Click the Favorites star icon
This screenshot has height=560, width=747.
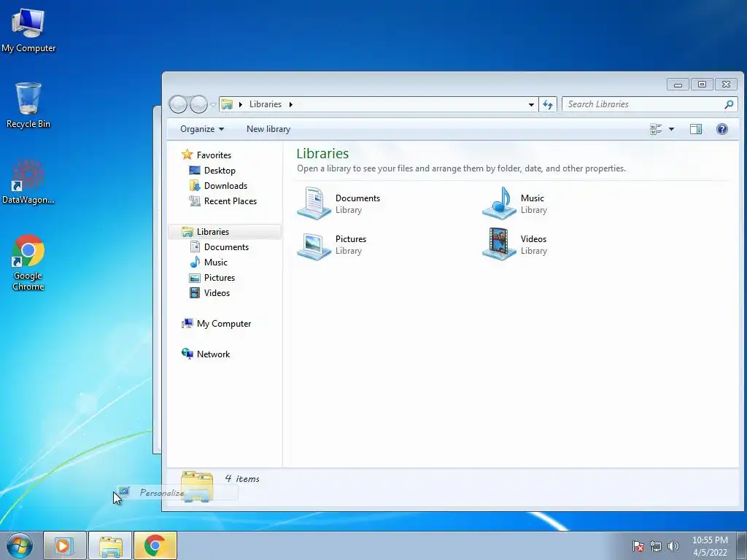(x=187, y=155)
